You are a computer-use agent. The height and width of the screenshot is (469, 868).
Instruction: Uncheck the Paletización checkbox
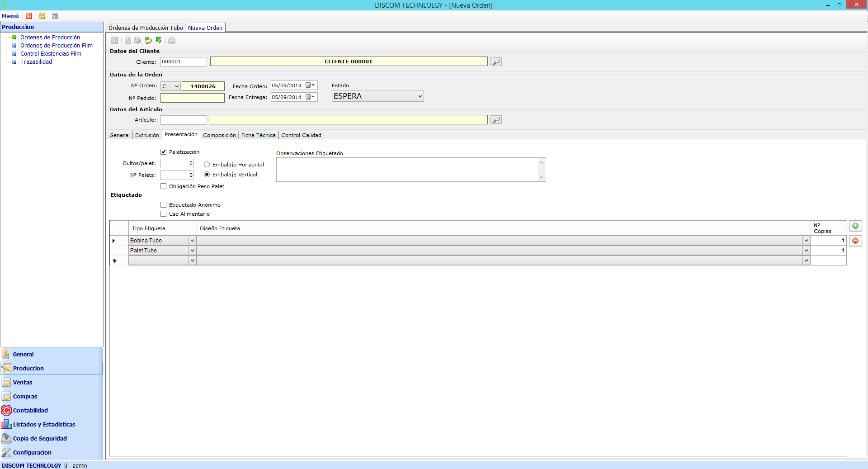[164, 152]
